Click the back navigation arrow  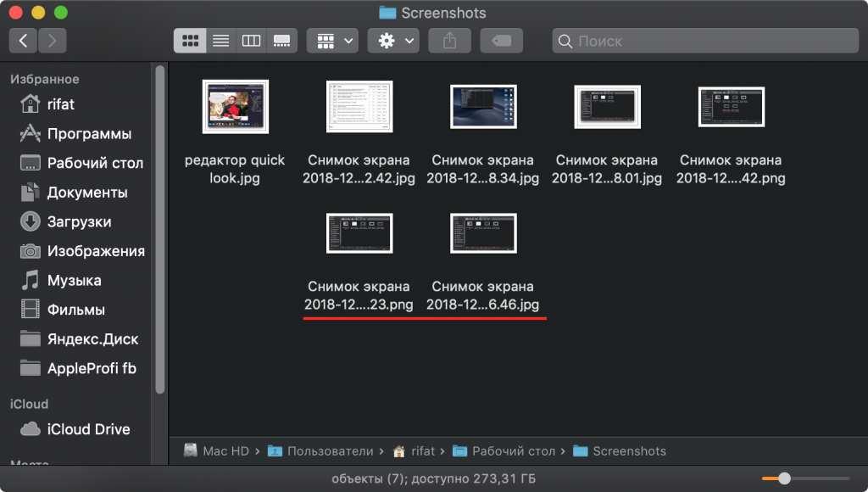pyautogui.click(x=23, y=40)
